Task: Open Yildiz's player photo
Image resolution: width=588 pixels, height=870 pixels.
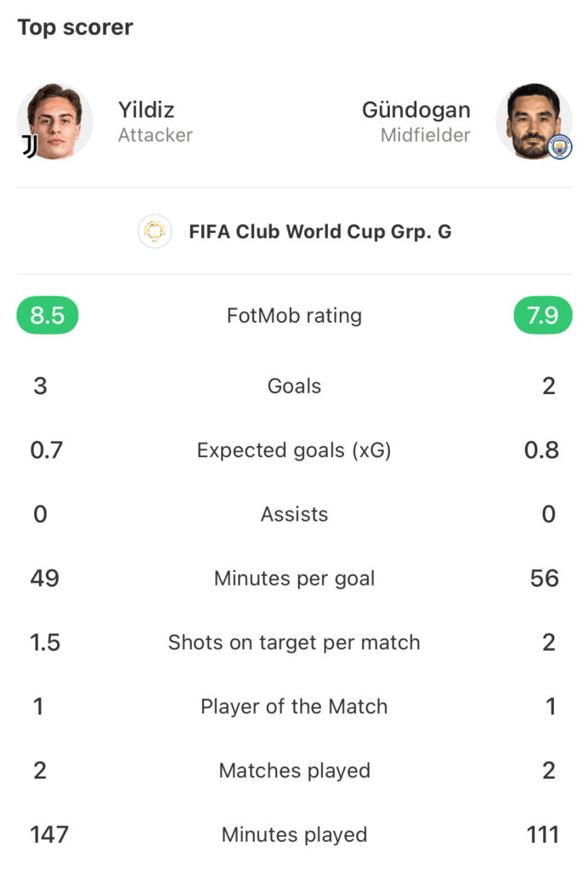Action: (x=55, y=121)
